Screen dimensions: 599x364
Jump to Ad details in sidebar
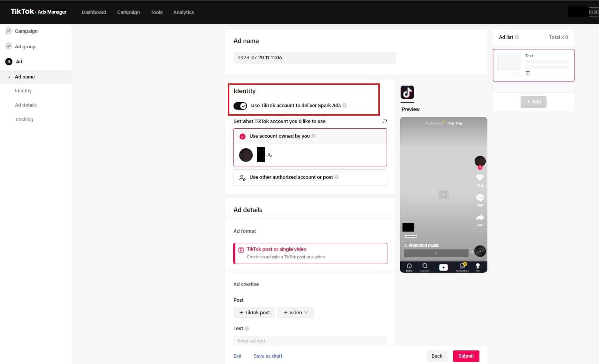click(26, 105)
